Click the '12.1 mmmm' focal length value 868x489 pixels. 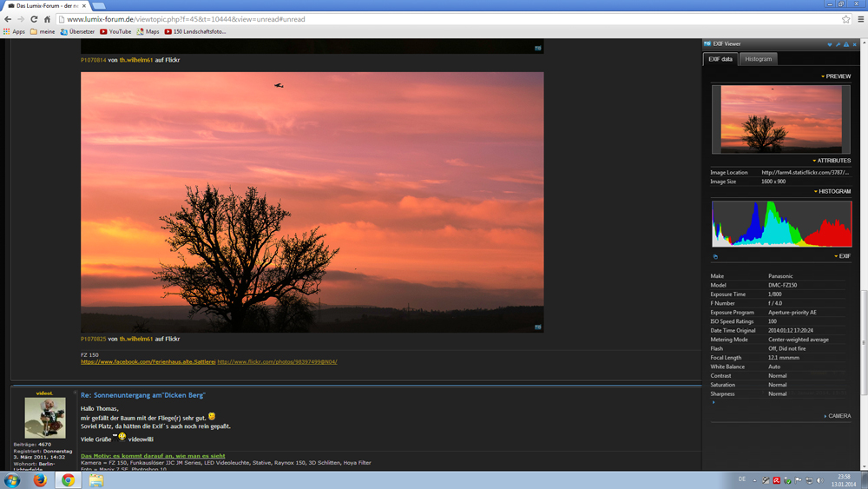click(783, 358)
